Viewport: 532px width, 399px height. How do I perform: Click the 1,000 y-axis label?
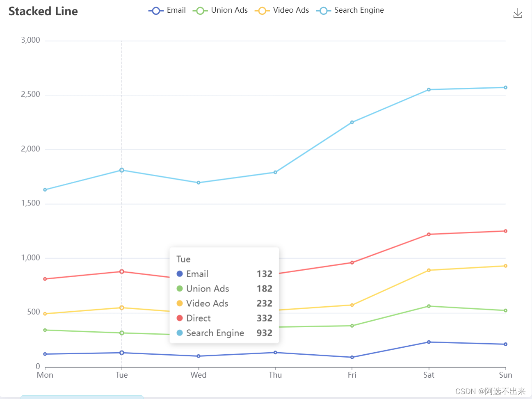(31, 258)
